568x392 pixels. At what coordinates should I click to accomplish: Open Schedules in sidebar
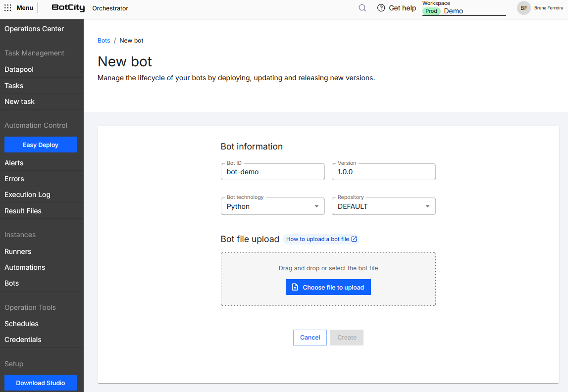coord(42,324)
